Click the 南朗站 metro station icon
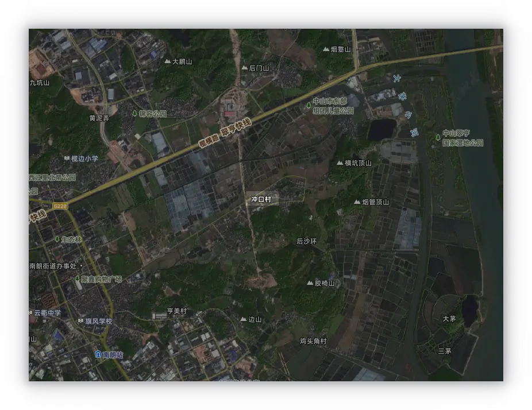The width and height of the screenshot is (532, 410). 98,354
